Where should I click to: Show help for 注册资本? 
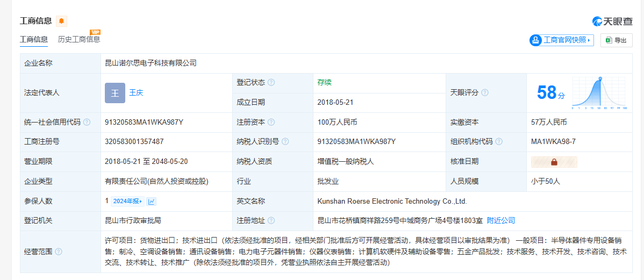click(x=271, y=123)
